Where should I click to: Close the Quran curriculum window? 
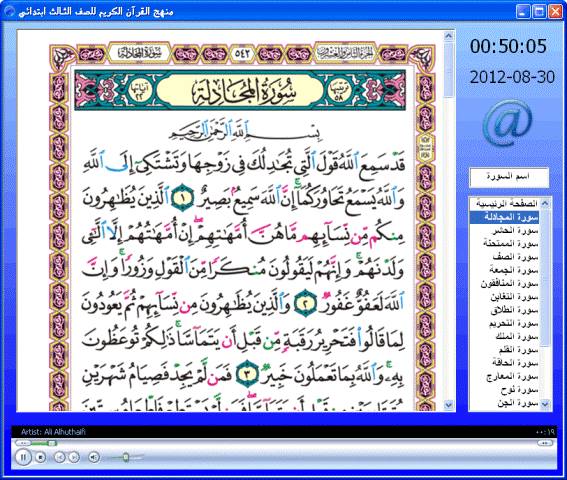point(555,11)
